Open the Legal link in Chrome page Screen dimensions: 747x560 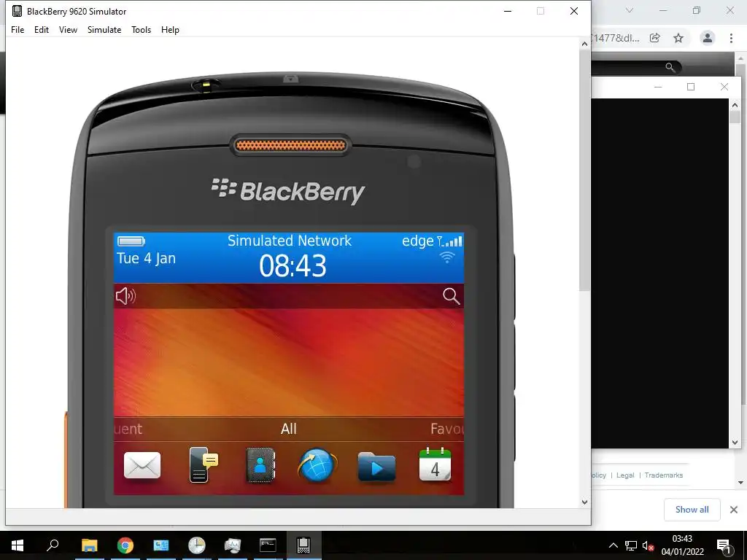[x=625, y=475]
